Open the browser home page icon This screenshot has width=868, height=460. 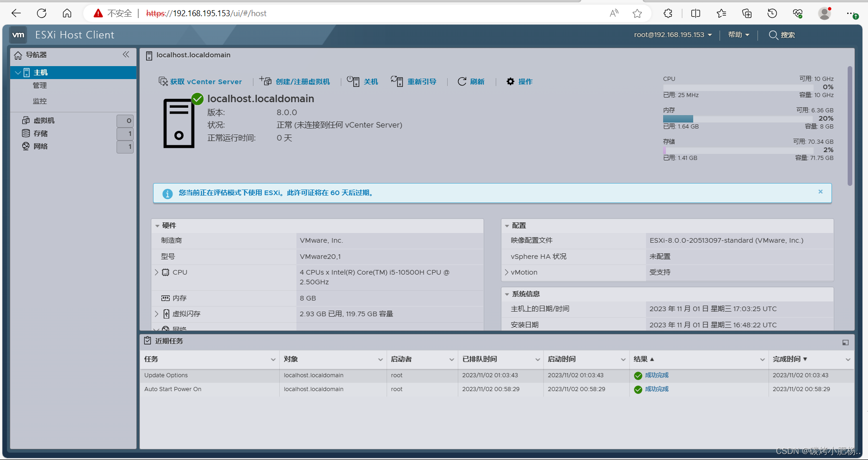(67, 13)
